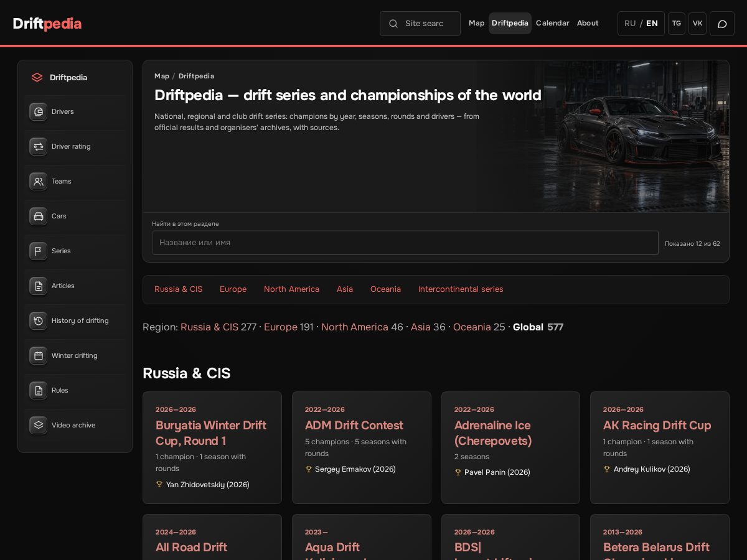
Task: Click the Winter drifting calendar icon
Action: [39, 356]
